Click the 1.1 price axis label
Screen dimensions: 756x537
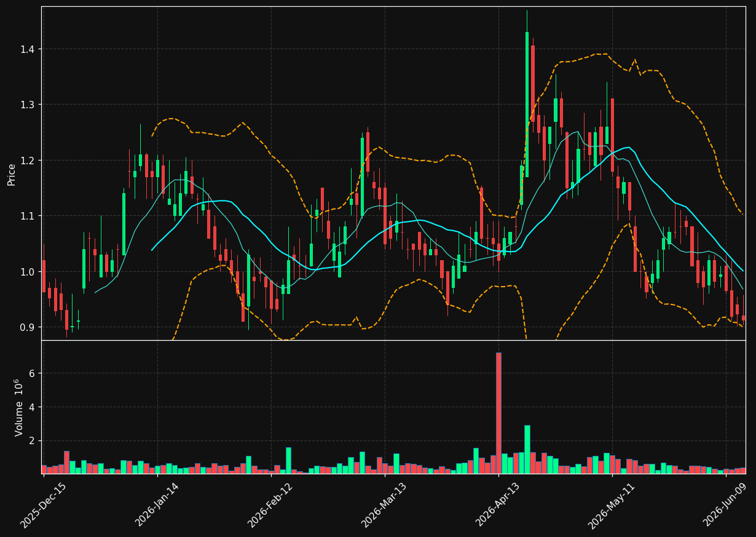28,216
